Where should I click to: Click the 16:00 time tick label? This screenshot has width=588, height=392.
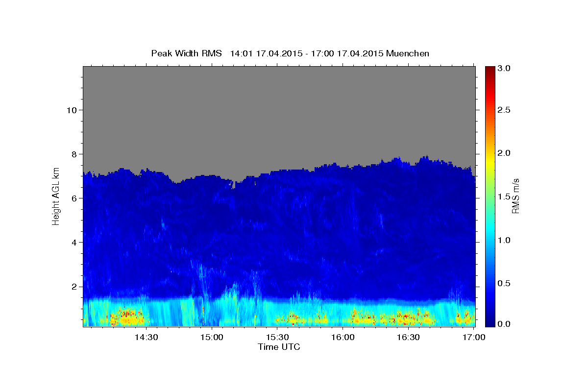click(343, 338)
